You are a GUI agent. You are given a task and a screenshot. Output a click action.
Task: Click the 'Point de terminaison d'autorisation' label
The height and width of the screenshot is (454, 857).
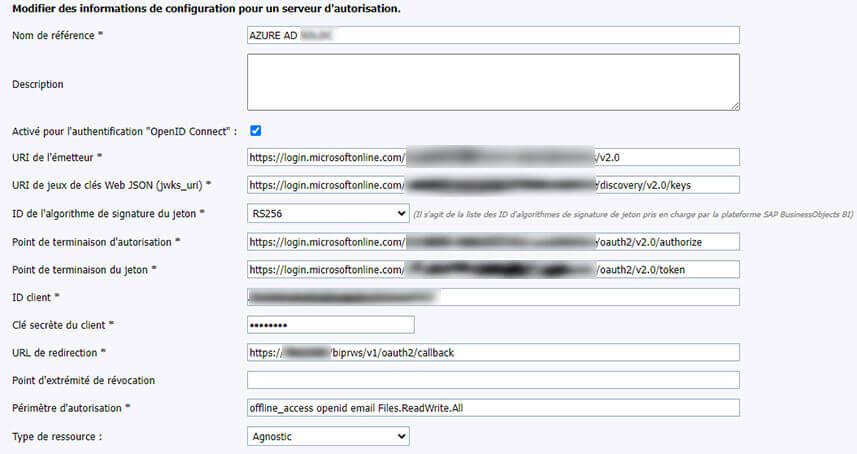click(96, 242)
